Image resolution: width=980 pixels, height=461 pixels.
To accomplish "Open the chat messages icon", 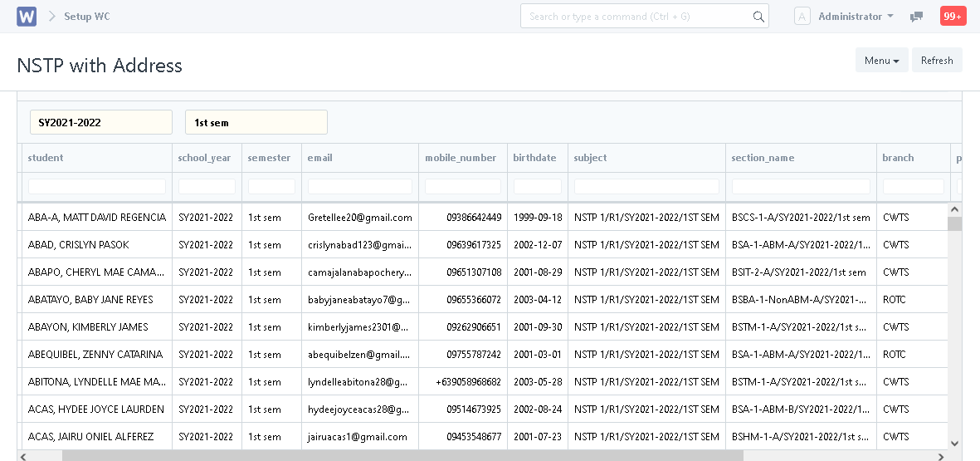I will [x=917, y=17].
